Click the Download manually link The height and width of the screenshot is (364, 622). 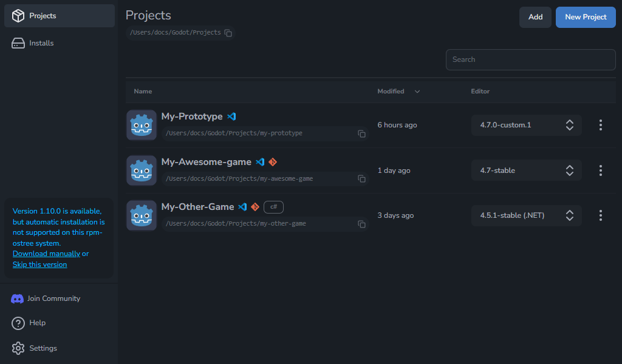click(46, 254)
